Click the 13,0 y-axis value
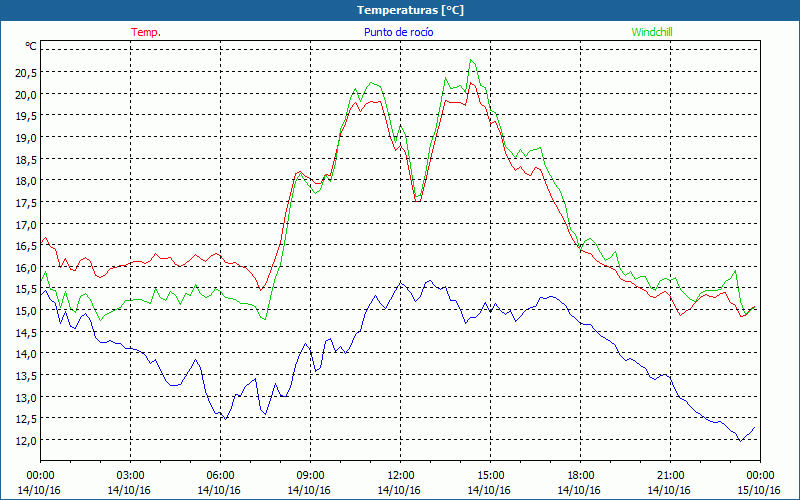 (x=26, y=397)
